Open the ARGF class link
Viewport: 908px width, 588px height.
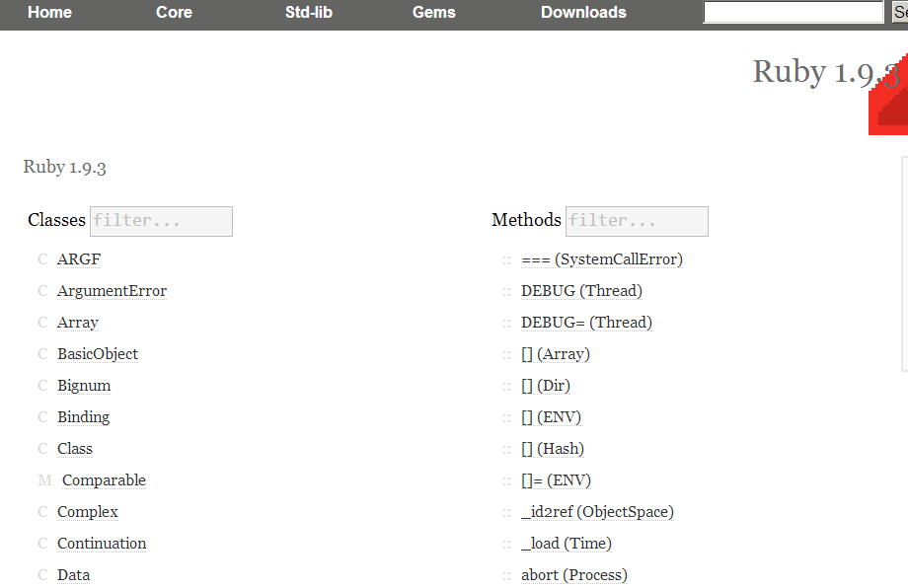coord(79,259)
